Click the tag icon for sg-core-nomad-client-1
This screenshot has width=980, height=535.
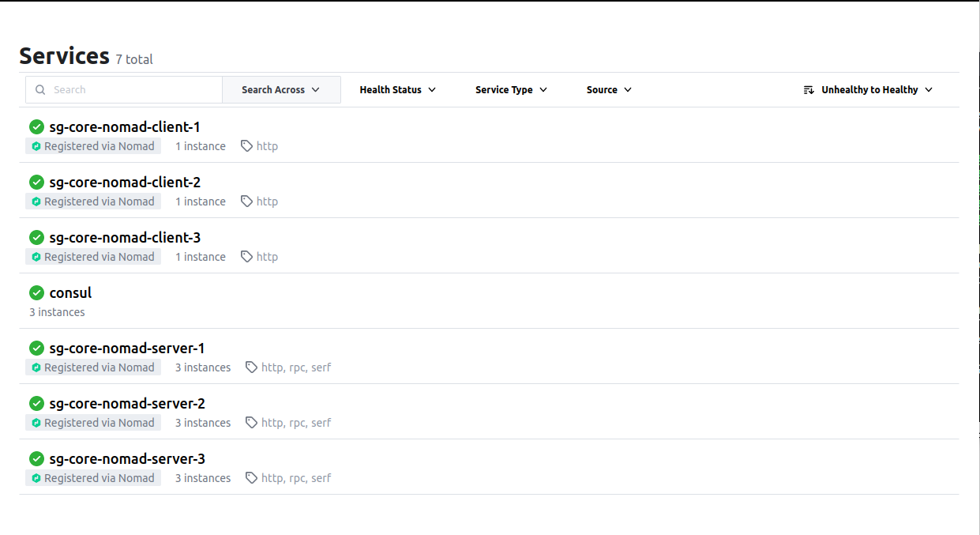[x=246, y=146]
